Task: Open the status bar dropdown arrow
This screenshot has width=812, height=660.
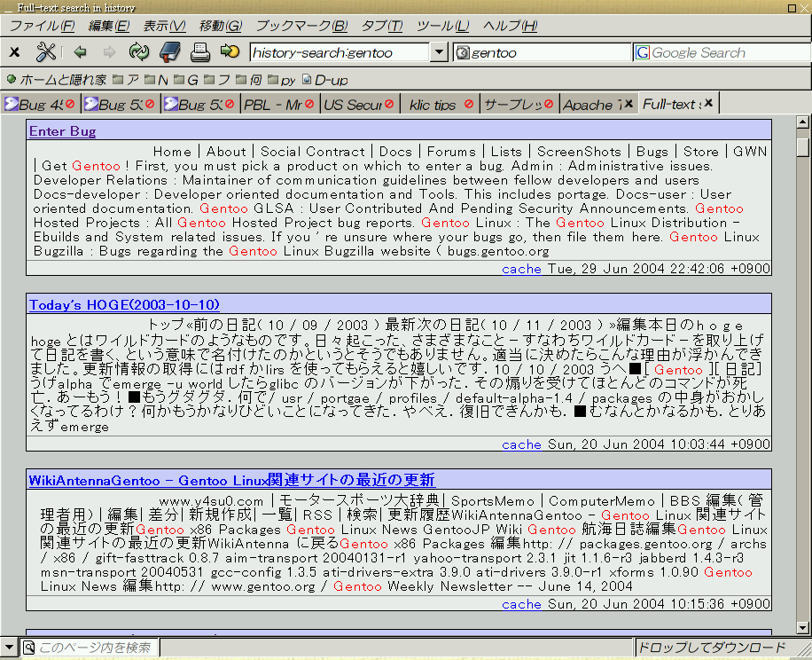Action: click(x=9, y=647)
